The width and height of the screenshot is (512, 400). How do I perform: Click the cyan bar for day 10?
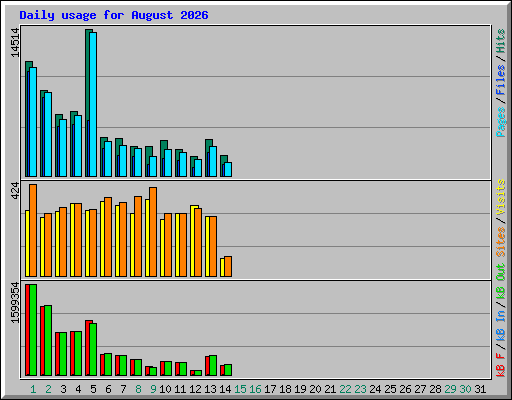[168, 163]
